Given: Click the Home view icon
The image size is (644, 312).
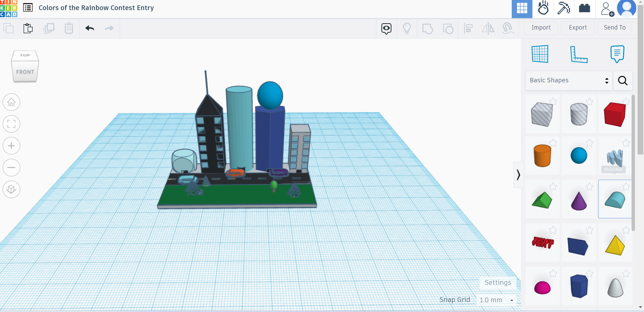Looking at the screenshot, I should [11, 102].
